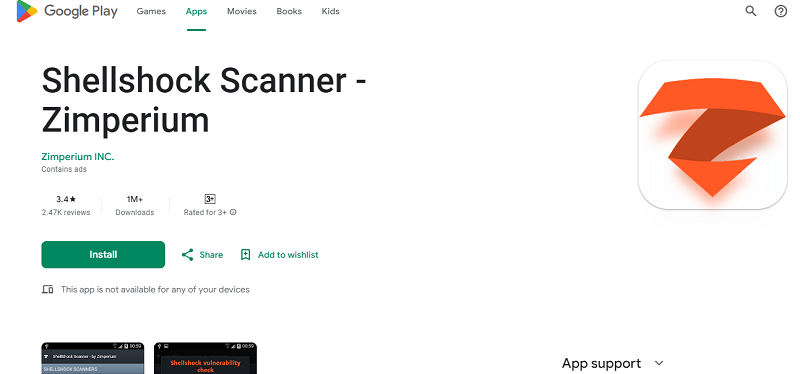Click the not available for devices notice
This screenshot has width=800, height=374.
click(x=155, y=289)
